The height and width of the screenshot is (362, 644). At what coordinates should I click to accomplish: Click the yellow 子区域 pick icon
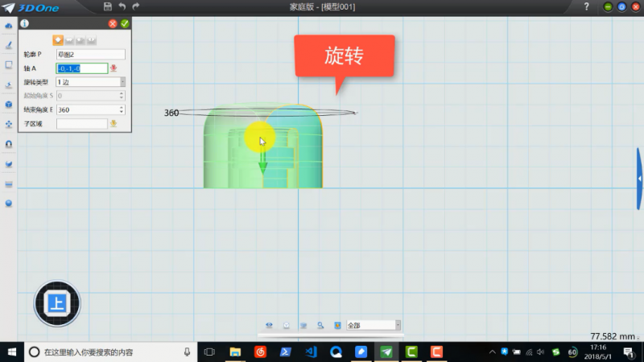(114, 123)
